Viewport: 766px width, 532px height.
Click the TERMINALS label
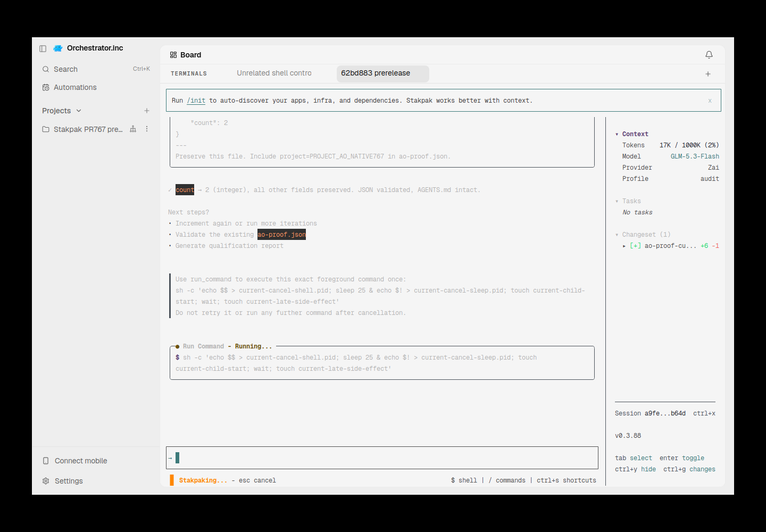pos(189,74)
